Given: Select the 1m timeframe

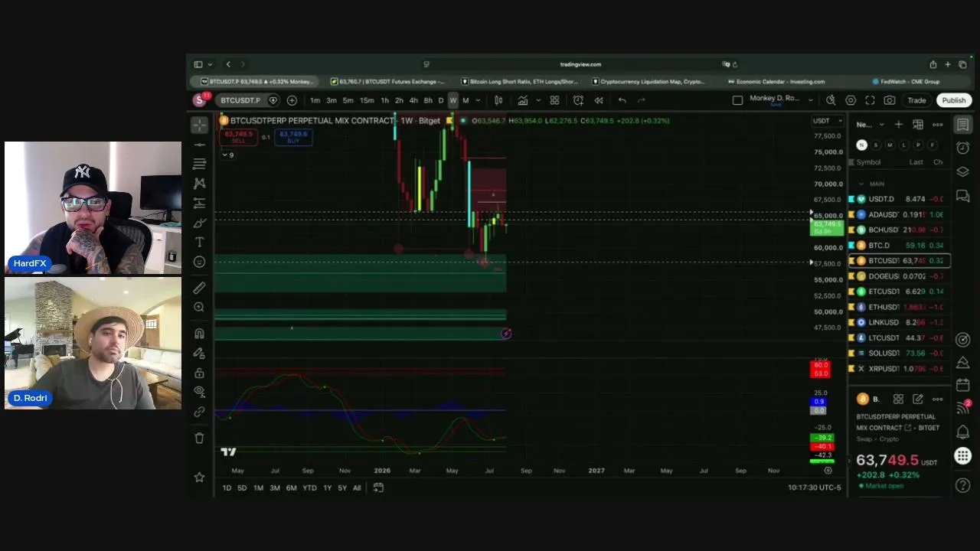Looking at the screenshot, I should pyautogui.click(x=315, y=100).
